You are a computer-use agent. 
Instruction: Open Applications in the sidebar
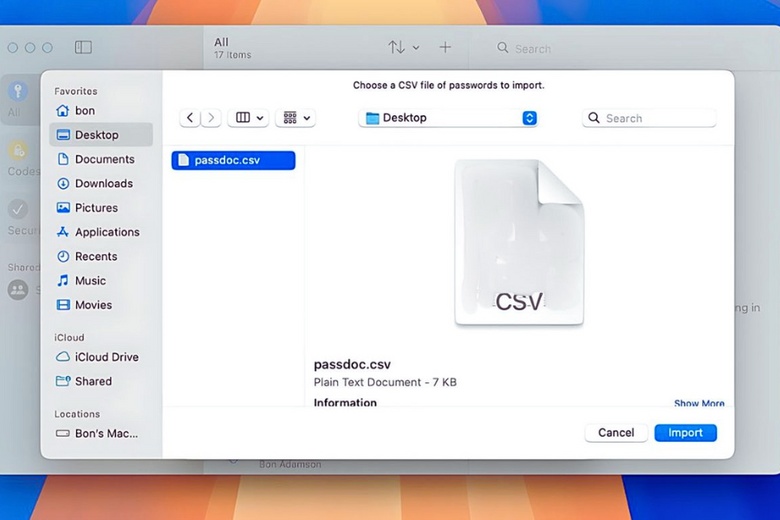coord(101,232)
